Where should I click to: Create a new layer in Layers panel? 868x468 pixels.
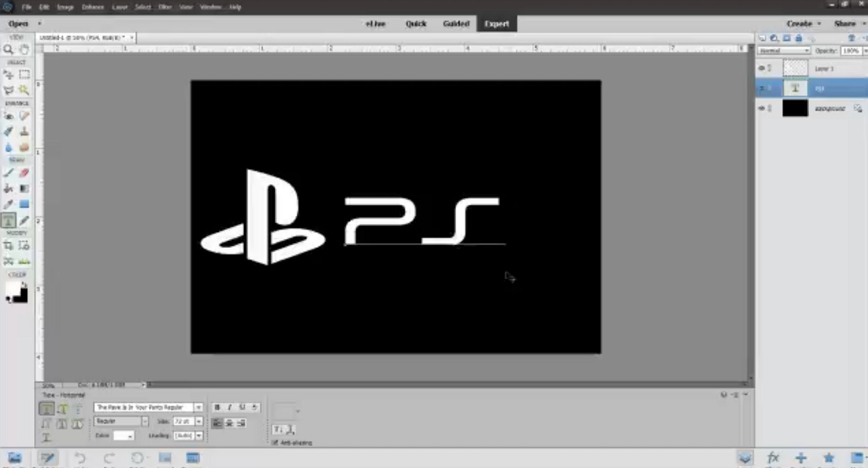click(762, 38)
